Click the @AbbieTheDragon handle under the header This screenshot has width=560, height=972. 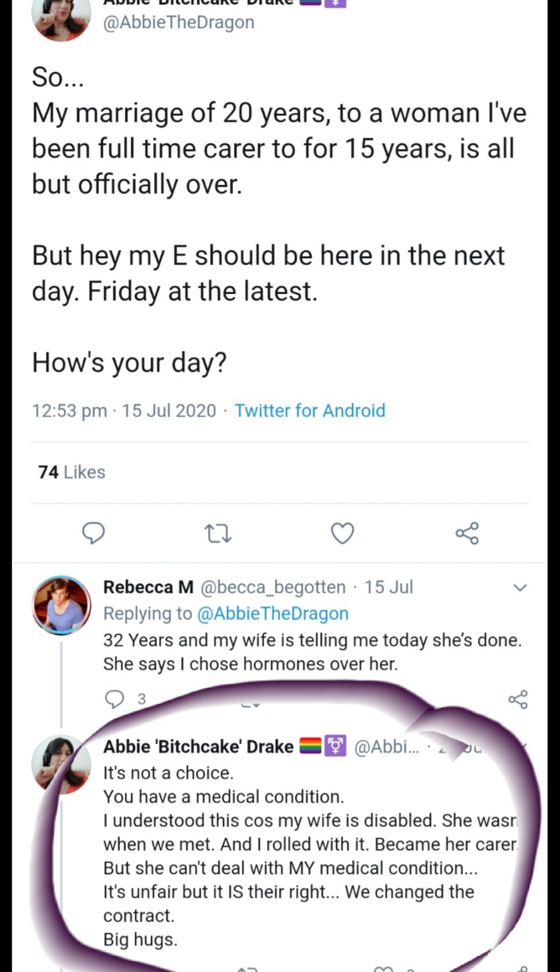pos(179,22)
